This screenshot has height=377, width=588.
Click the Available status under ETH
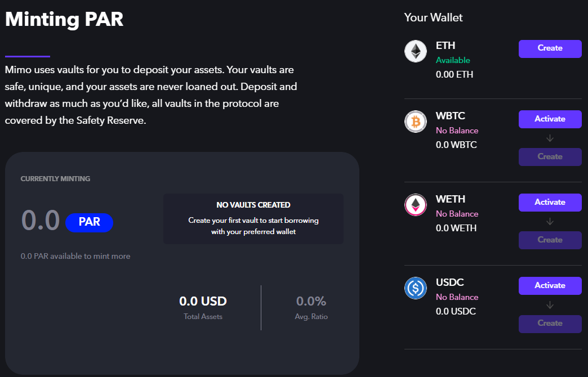pyautogui.click(x=453, y=60)
